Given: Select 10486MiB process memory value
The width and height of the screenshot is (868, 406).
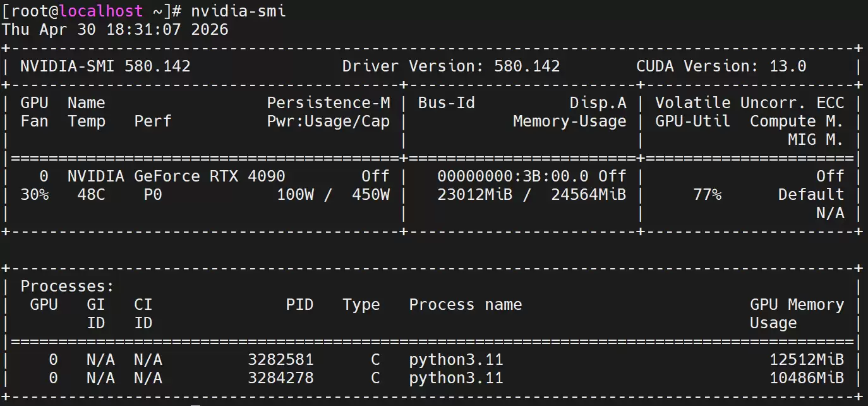Looking at the screenshot, I should click(x=807, y=378).
